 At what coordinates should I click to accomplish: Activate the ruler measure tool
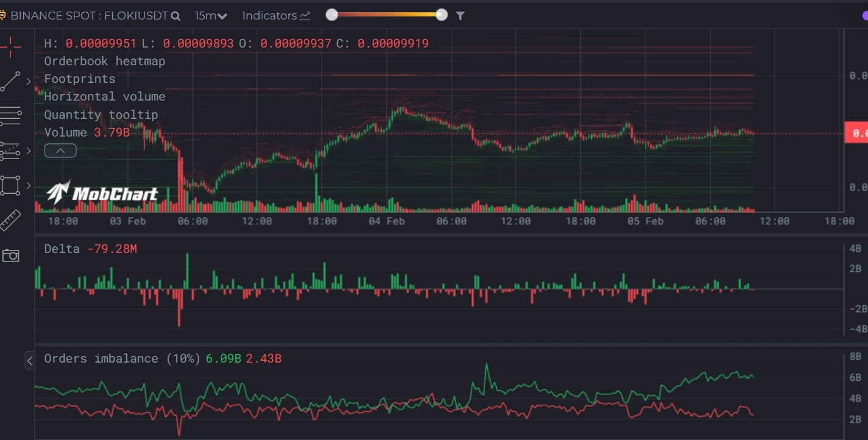[10, 221]
